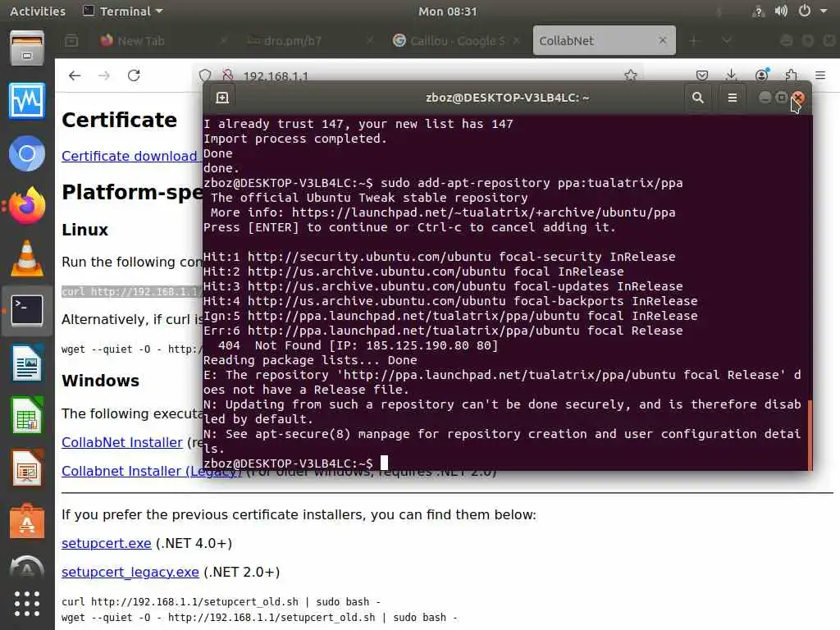Select the CollabNet tab
Viewport: 840px width, 630px height.
tap(605, 41)
